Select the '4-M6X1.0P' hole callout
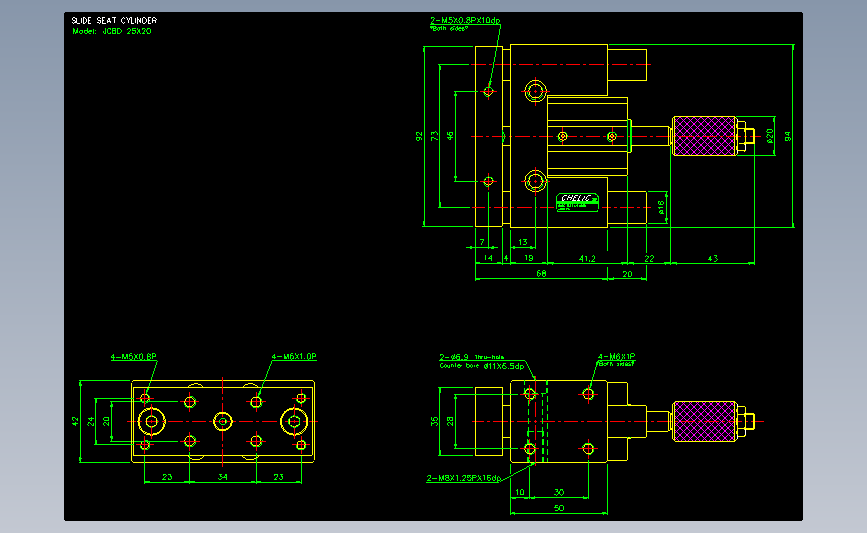 (x=294, y=357)
